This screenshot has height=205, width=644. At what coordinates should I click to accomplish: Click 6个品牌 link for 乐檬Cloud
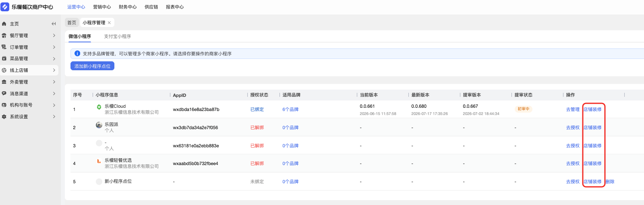click(290, 109)
